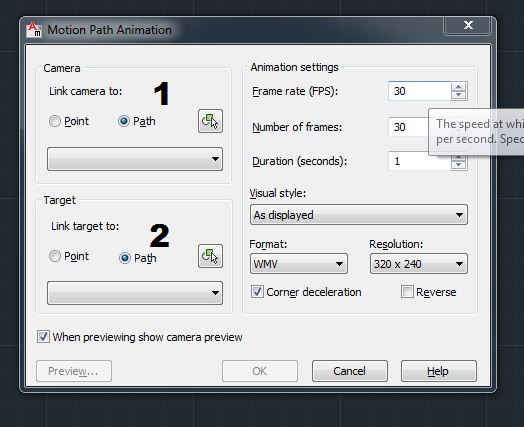Screen dimensions: 524x427
Task: Click the target path select-object icon
Action: point(210,256)
